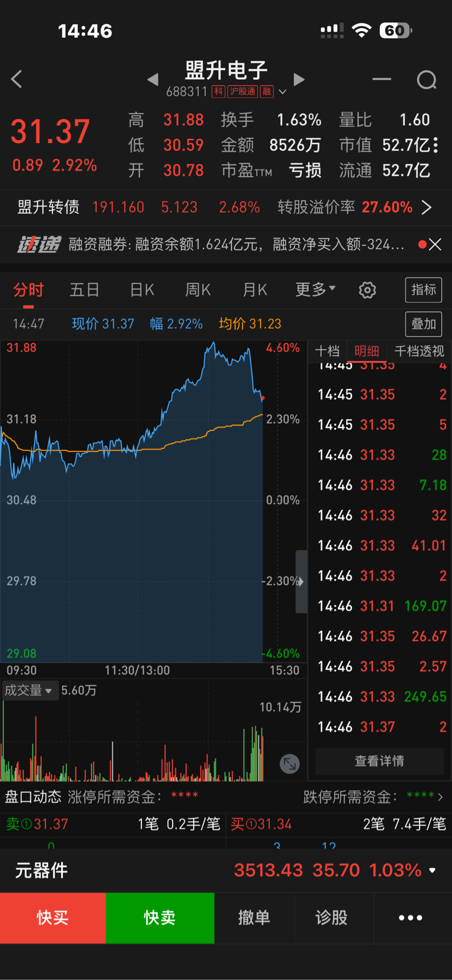Tap the 市盈TTM 亏损 value

[x=305, y=170]
